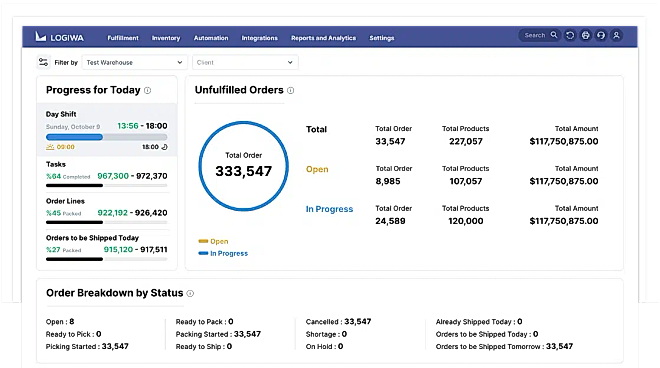Click Total Products value 107,057

pos(466,181)
